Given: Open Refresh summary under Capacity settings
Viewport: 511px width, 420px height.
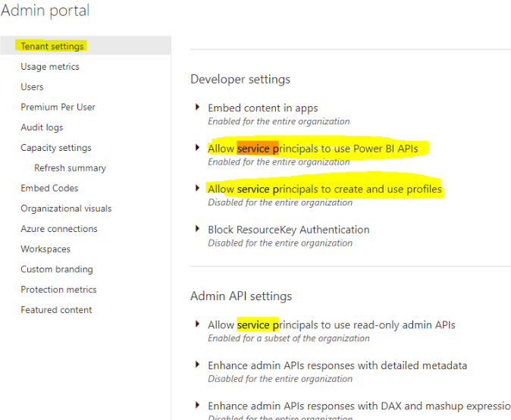Looking at the screenshot, I should 70,168.
